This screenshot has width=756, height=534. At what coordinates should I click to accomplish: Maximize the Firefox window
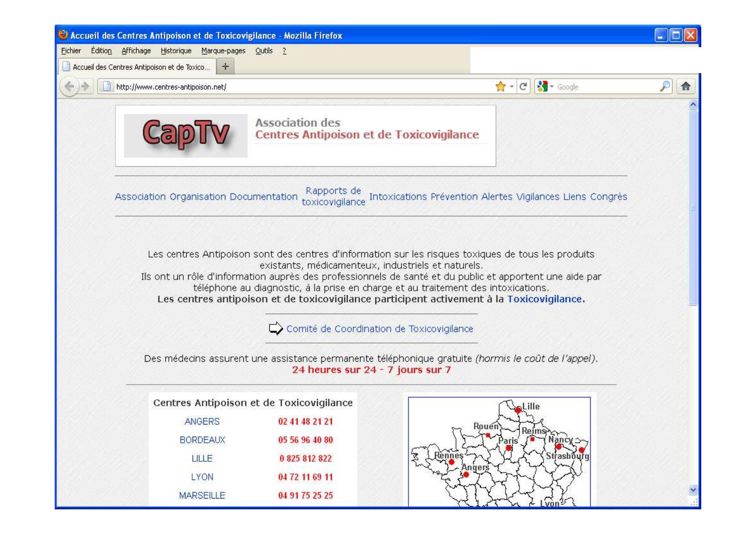click(x=676, y=35)
